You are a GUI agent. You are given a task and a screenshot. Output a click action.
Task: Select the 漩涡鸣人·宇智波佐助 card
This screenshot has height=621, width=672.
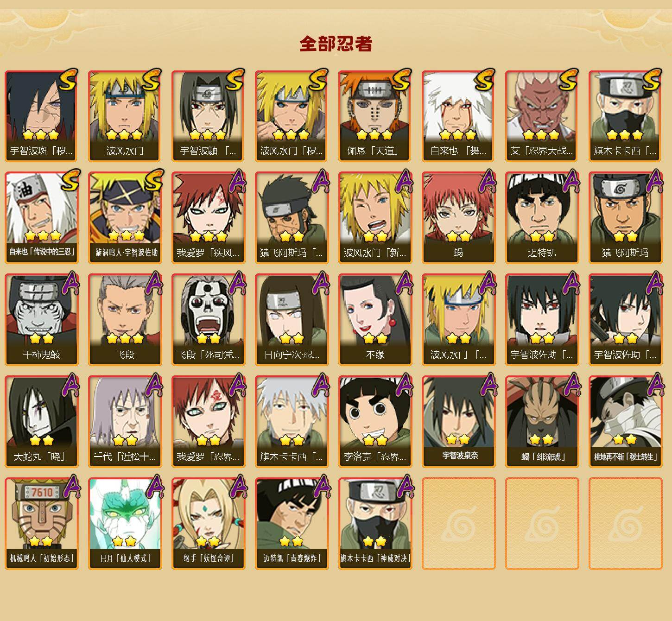[125, 218]
